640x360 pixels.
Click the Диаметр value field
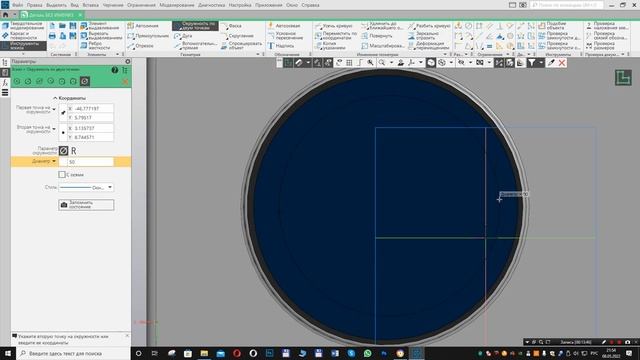coord(86,162)
